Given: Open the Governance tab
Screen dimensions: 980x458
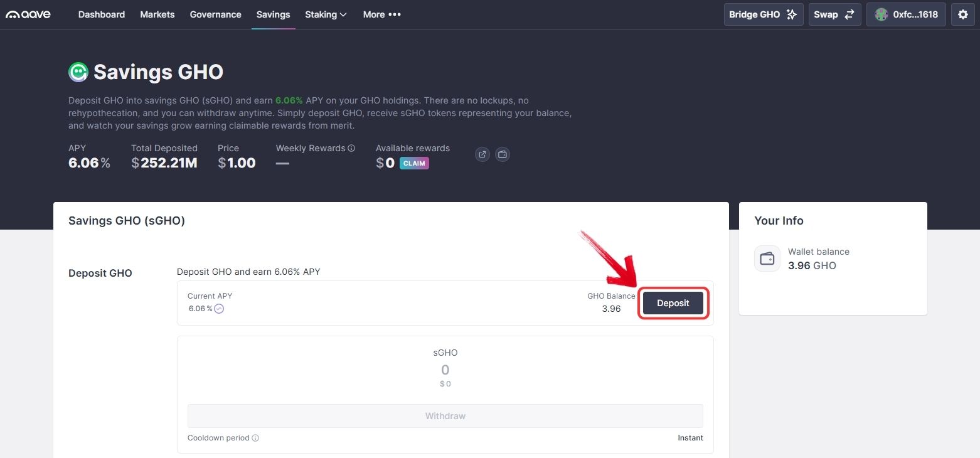Looking at the screenshot, I should [x=216, y=14].
